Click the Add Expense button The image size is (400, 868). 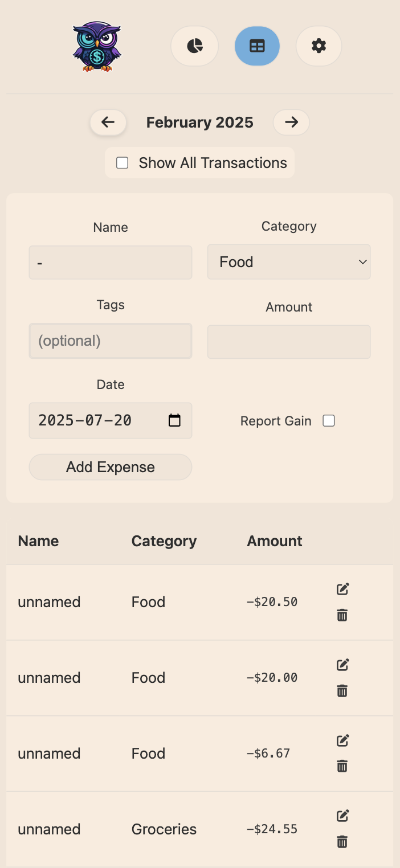pyautogui.click(x=111, y=467)
